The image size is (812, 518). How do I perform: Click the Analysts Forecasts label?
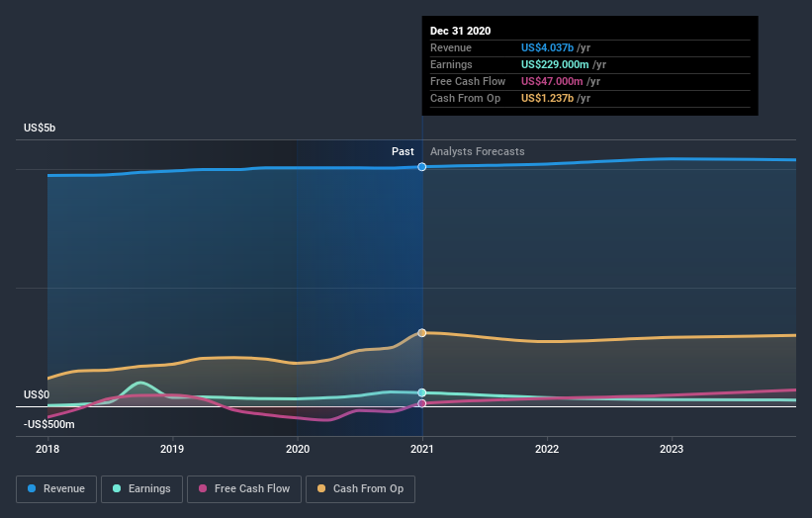(478, 151)
